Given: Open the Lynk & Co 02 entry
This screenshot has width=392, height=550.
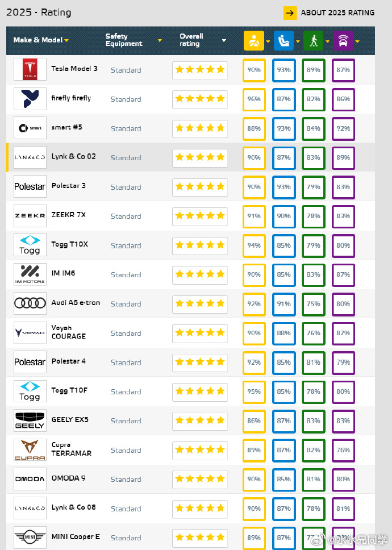Looking at the screenshot, I should [191, 157].
